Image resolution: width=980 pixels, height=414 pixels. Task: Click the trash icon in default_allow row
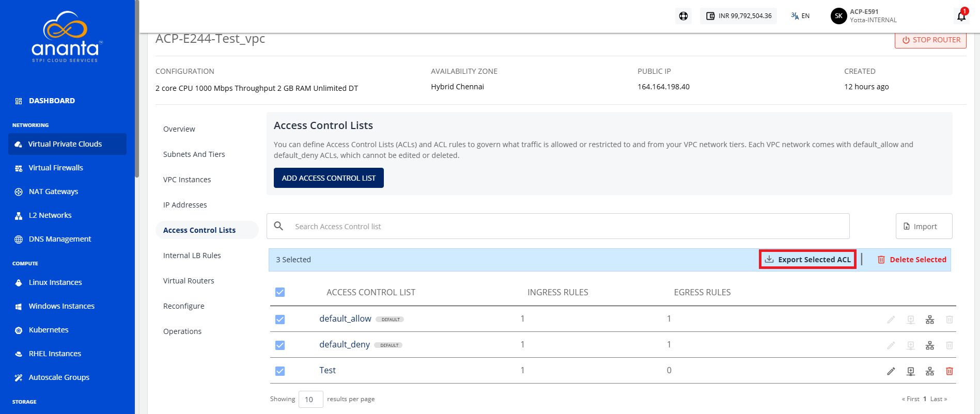pos(950,320)
